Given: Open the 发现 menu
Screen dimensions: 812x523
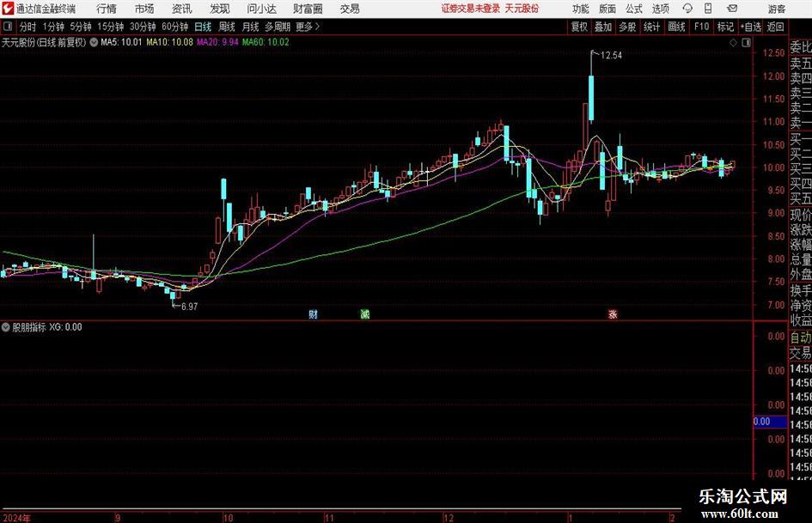Looking at the screenshot, I should pos(220,9).
